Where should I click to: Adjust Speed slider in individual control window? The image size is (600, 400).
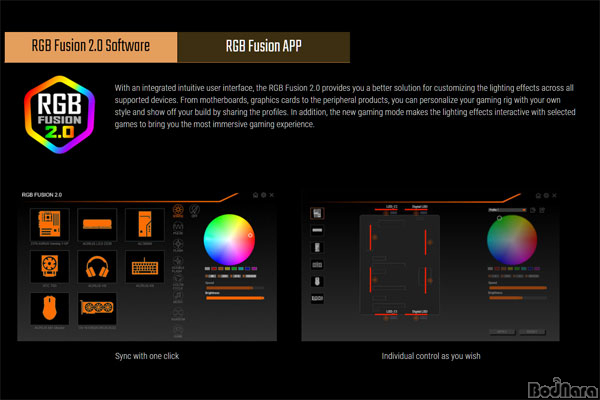(518, 287)
